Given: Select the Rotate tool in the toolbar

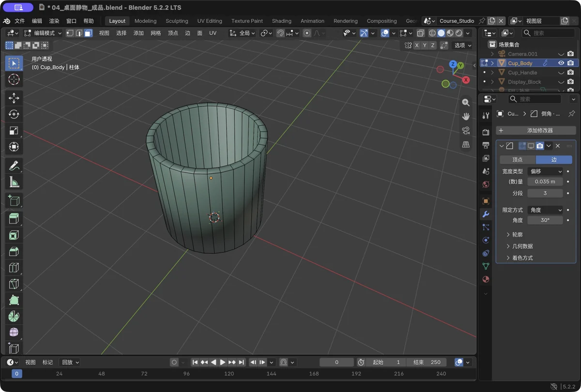Looking at the screenshot, I should pos(14,114).
